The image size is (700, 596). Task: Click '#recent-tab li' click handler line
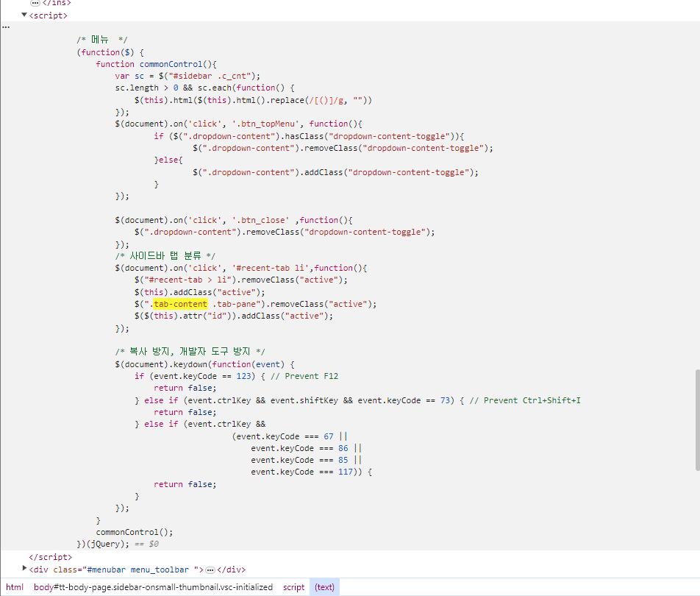(241, 268)
